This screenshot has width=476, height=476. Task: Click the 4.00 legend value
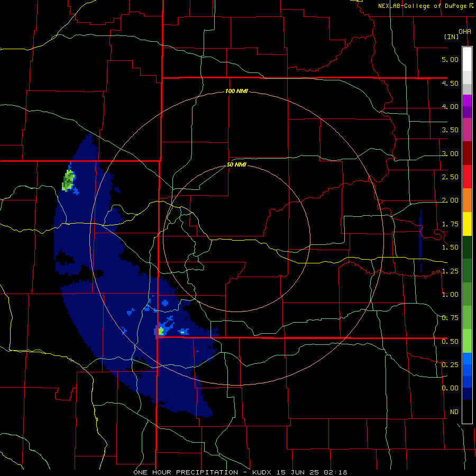click(450, 106)
